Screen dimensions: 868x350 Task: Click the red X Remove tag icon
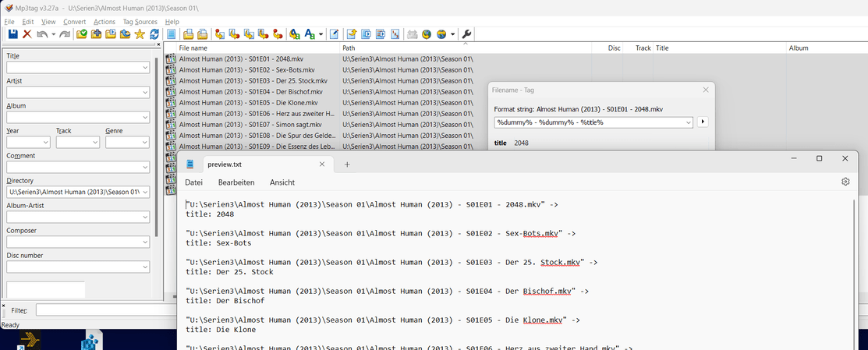[x=27, y=34]
